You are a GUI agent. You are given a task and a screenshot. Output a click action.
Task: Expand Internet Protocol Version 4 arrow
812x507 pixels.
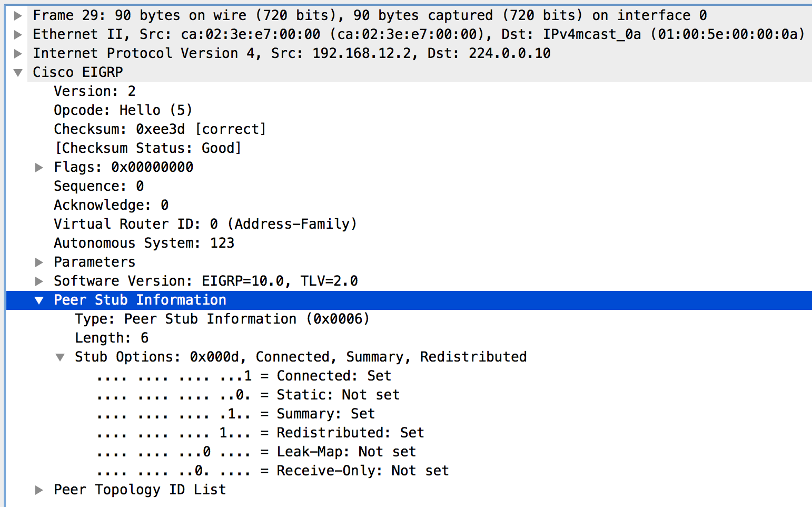point(18,54)
